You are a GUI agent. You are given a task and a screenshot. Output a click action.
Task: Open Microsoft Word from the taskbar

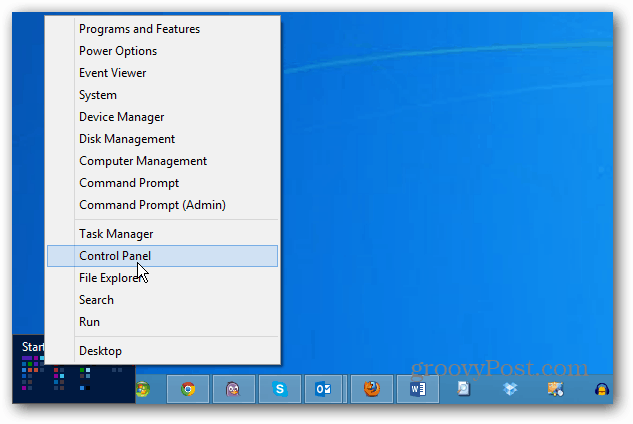pyautogui.click(x=418, y=389)
